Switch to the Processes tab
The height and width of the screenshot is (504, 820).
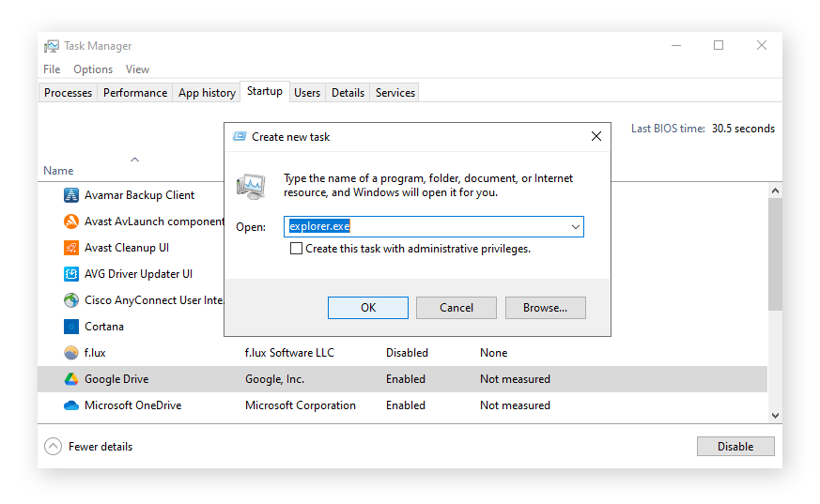[68, 92]
